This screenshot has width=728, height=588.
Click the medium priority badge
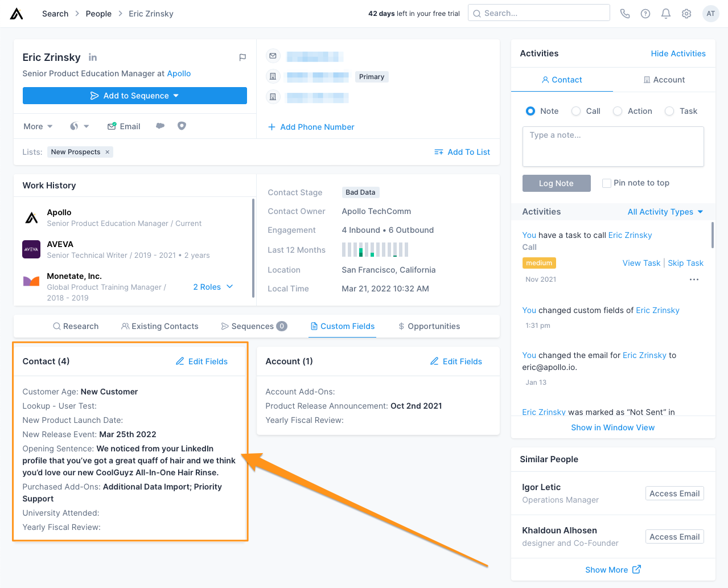[539, 263]
